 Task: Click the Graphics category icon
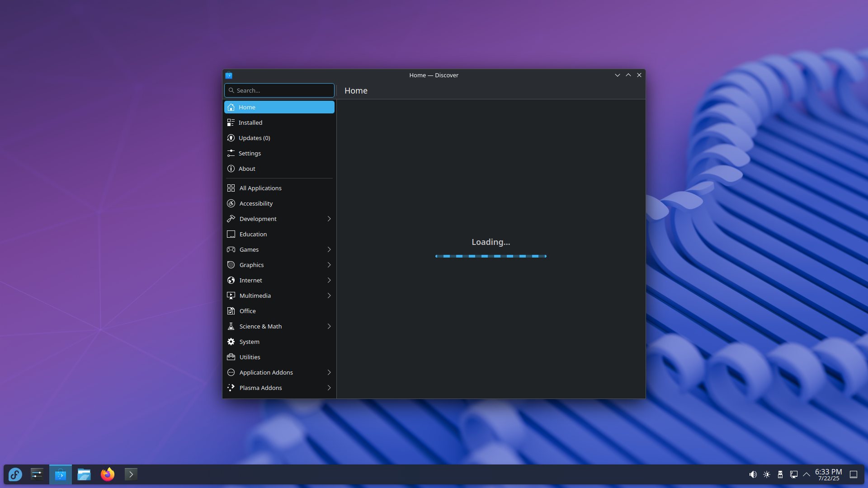pyautogui.click(x=231, y=265)
